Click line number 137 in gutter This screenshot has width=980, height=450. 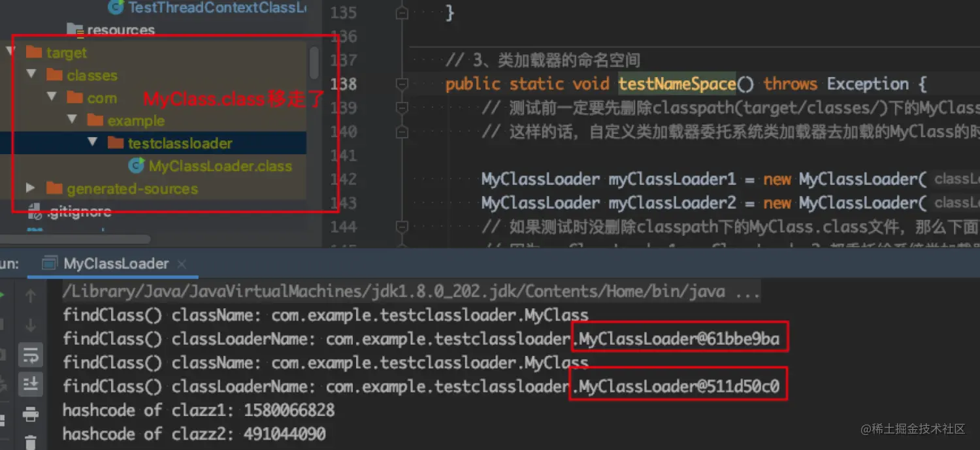[x=344, y=61]
